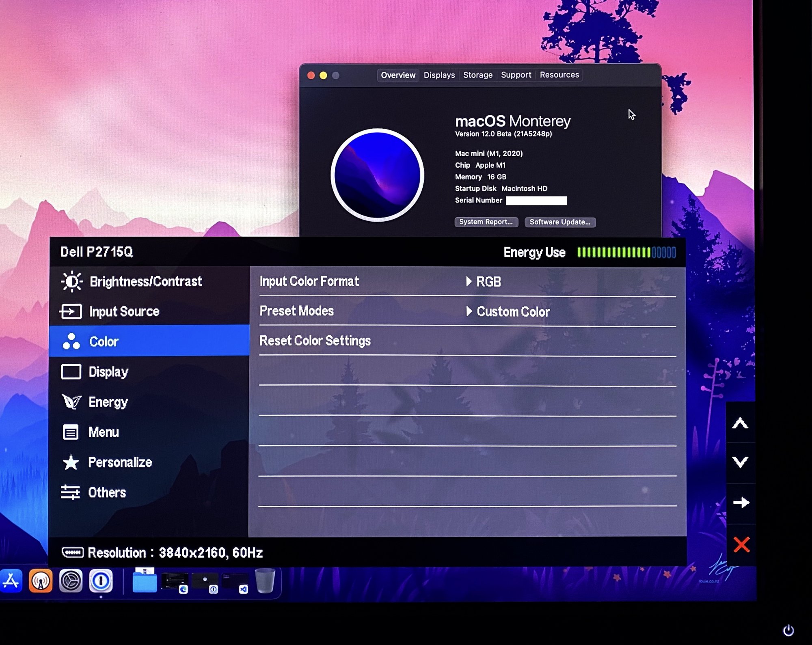Launch the Overcast podcast app from dock
Screen dimensions: 812x645
coord(41,581)
